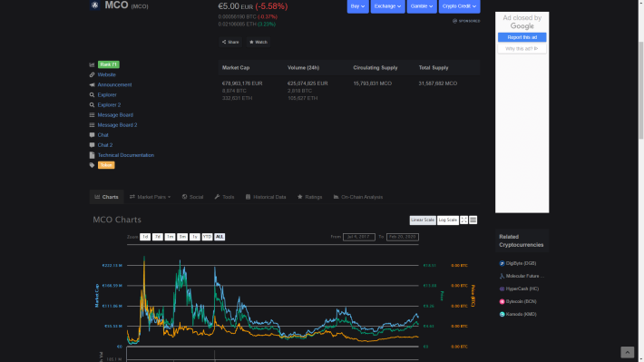This screenshot has height=362, width=644.
Task: Open the Explorer link
Action: click(x=107, y=95)
